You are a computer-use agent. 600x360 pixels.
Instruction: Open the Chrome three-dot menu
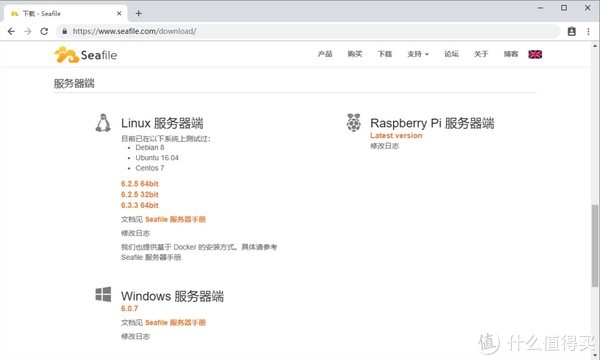coord(589,31)
